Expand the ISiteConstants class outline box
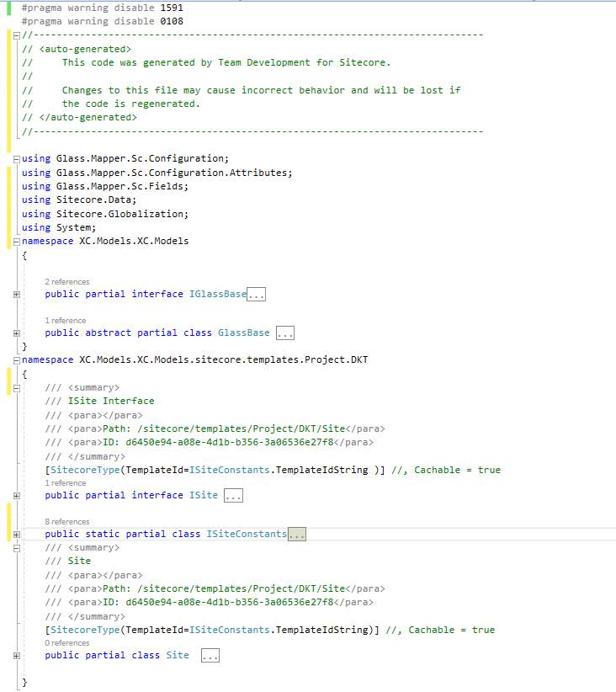The image size is (616, 692). tap(16, 535)
